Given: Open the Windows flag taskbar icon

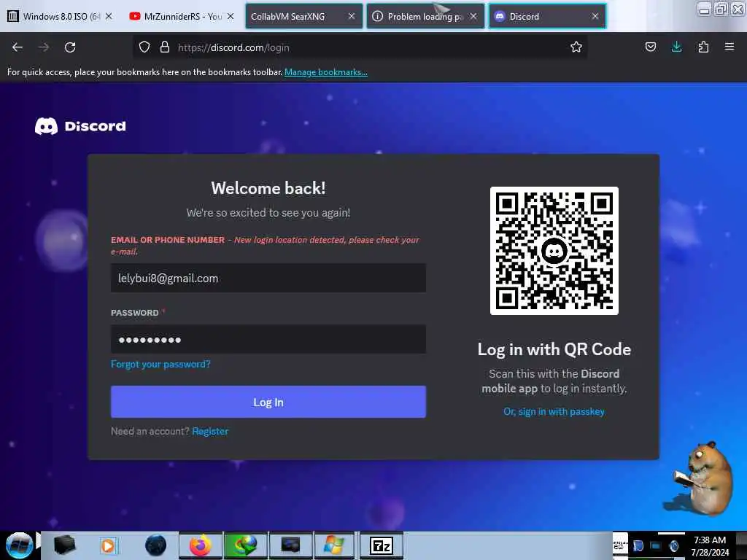Looking at the screenshot, I should 334,545.
